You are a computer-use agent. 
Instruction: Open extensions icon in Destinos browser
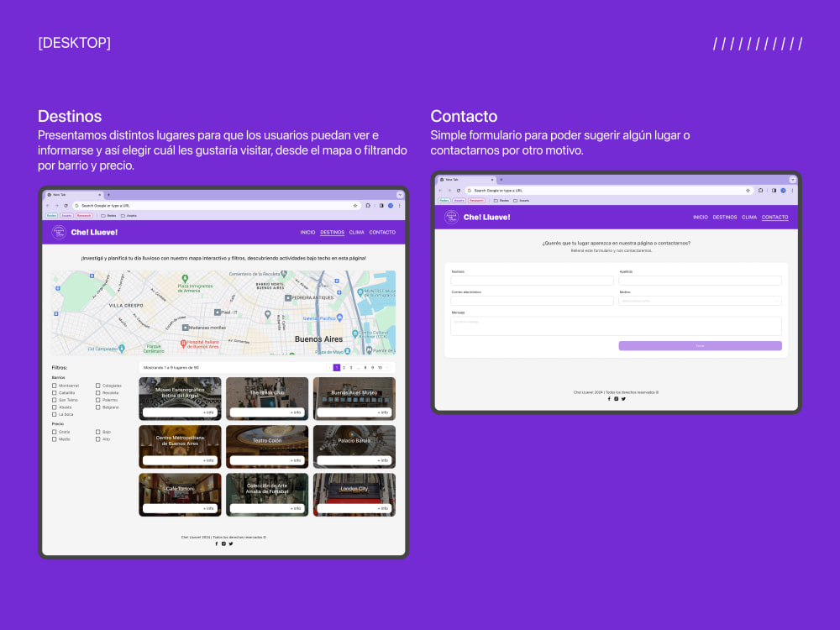coord(368,206)
